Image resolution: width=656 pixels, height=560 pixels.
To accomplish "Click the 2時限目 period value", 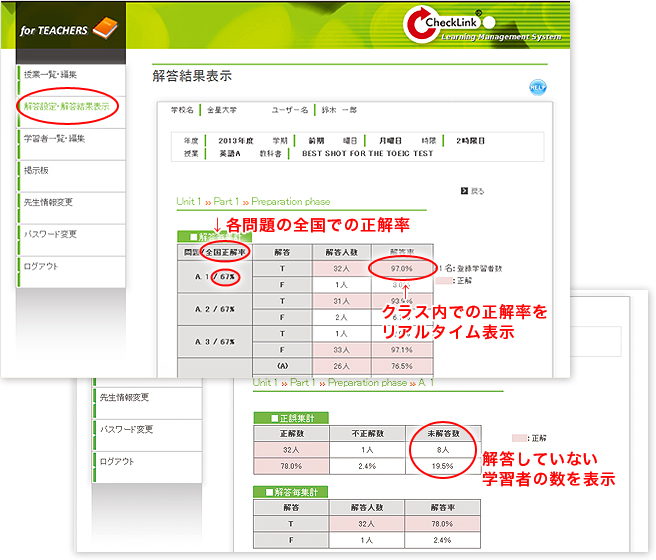I will point(470,141).
